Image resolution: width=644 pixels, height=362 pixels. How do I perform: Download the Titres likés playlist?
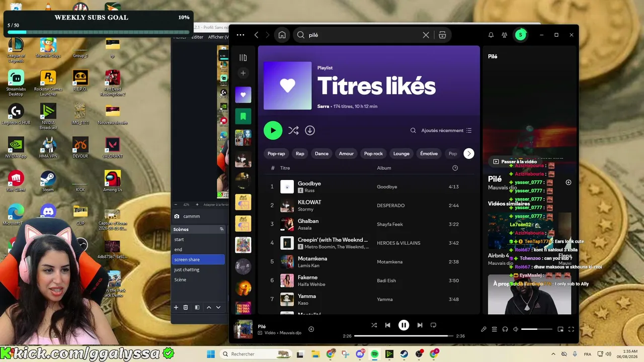pos(310,130)
